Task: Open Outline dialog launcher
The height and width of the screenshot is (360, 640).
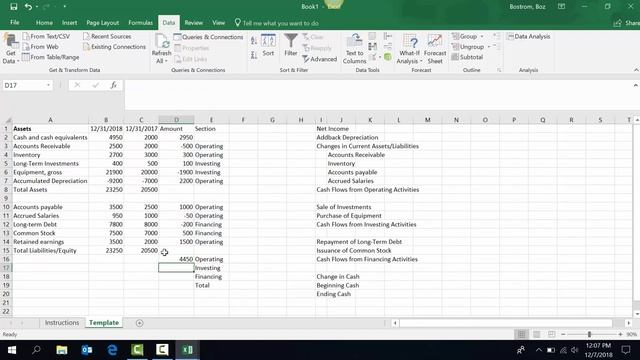Action: [x=499, y=70]
